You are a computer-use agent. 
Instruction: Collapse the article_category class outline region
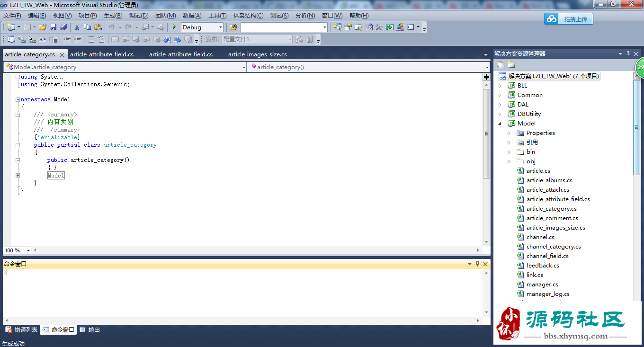click(x=18, y=145)
